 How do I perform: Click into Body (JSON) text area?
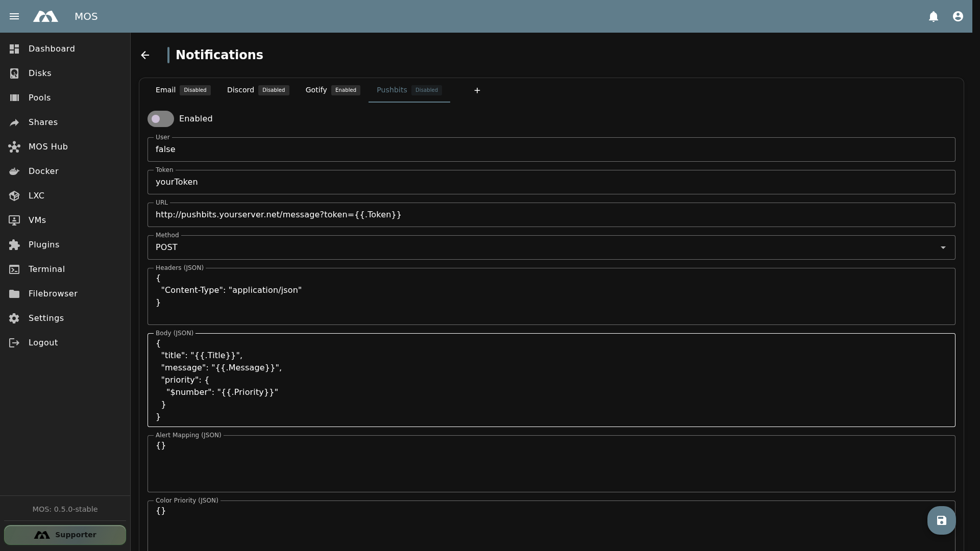(551, 380)
